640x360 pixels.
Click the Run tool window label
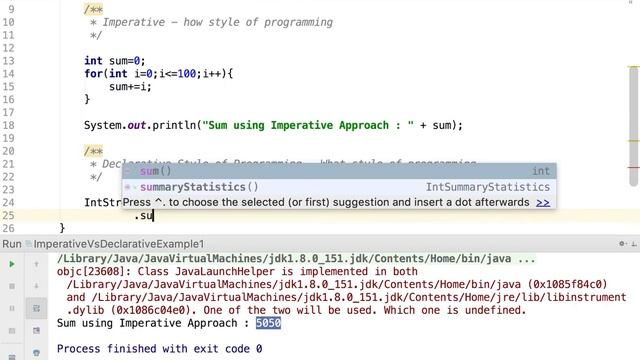click(11, 244)
